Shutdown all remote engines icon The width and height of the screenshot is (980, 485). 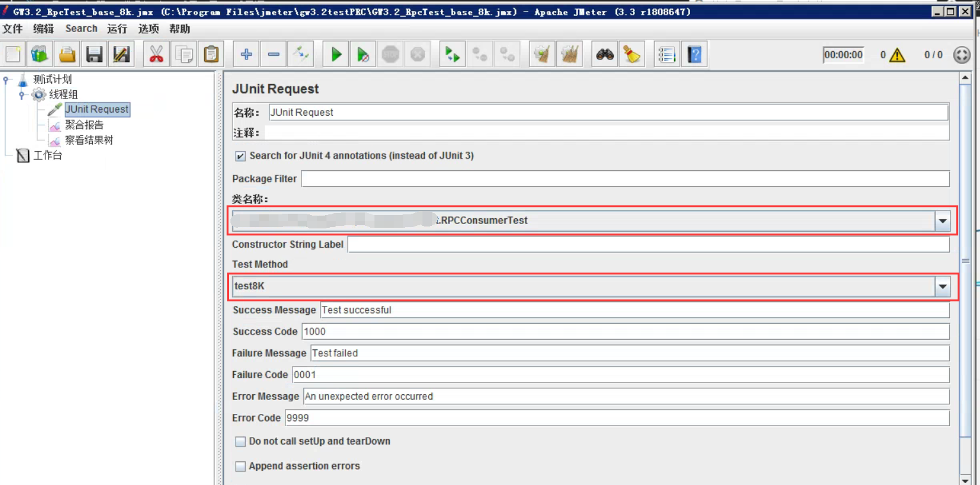507,55
